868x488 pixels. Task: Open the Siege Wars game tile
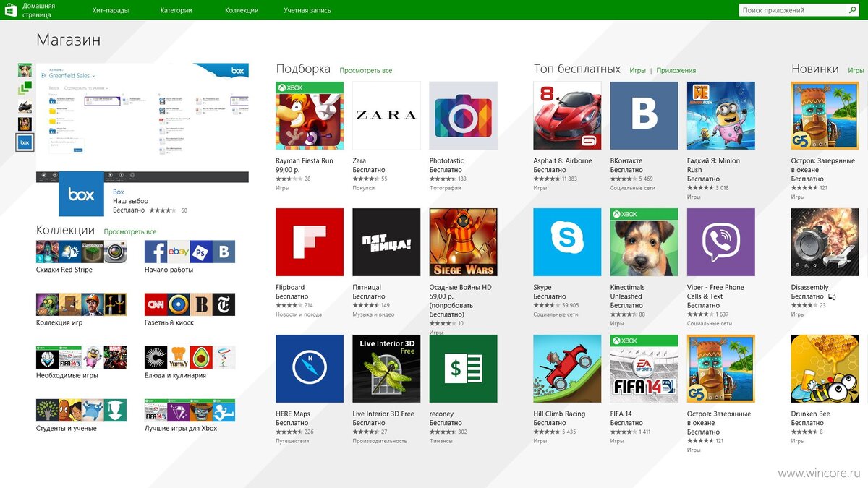pyautogui.click(x=463, y=242)
